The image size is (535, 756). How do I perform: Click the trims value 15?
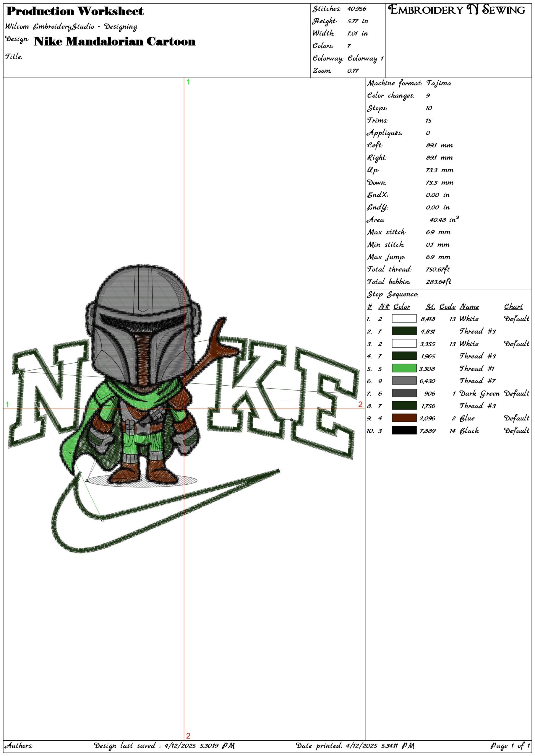point(429,120)
